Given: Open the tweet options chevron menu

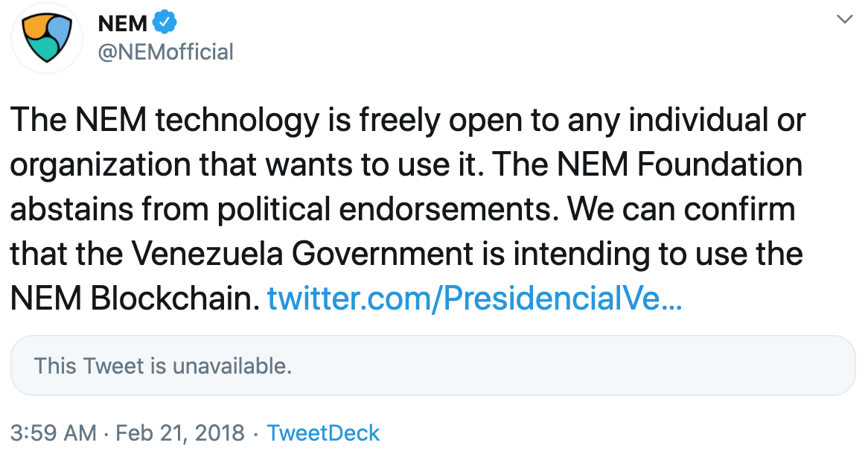Looking at the screenshot, I should (844, 20).
